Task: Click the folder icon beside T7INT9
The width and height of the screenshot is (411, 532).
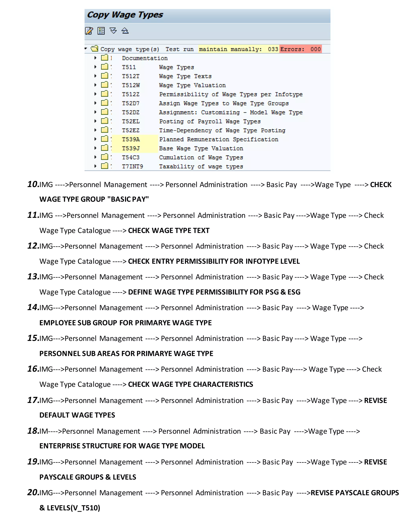Action: tap(105, 166)
